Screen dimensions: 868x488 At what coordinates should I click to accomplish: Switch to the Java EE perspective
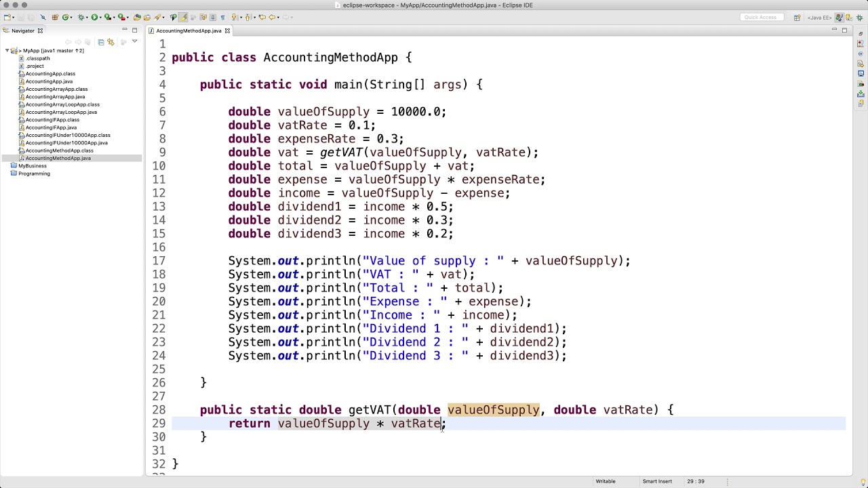point(820,18)
